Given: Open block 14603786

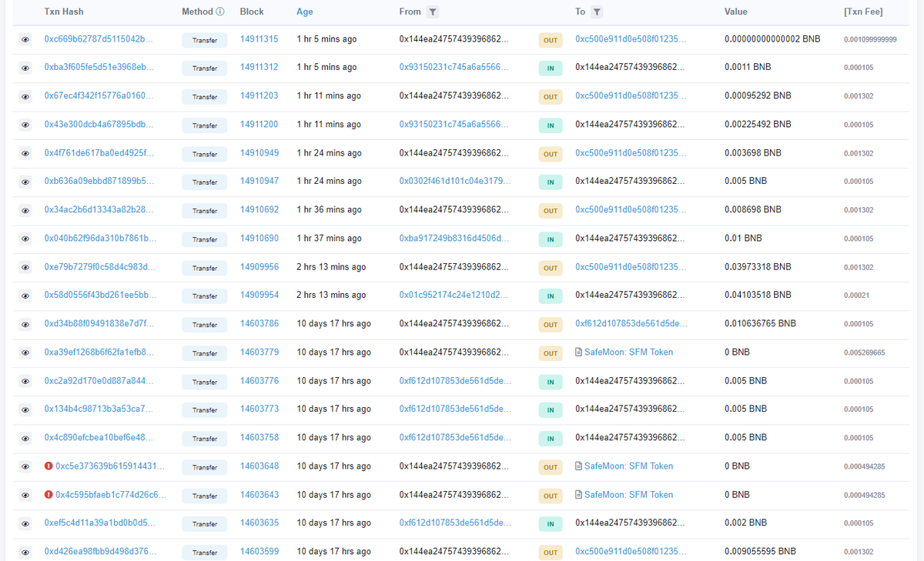Looking at the screenshot, I should pos(259,323).
